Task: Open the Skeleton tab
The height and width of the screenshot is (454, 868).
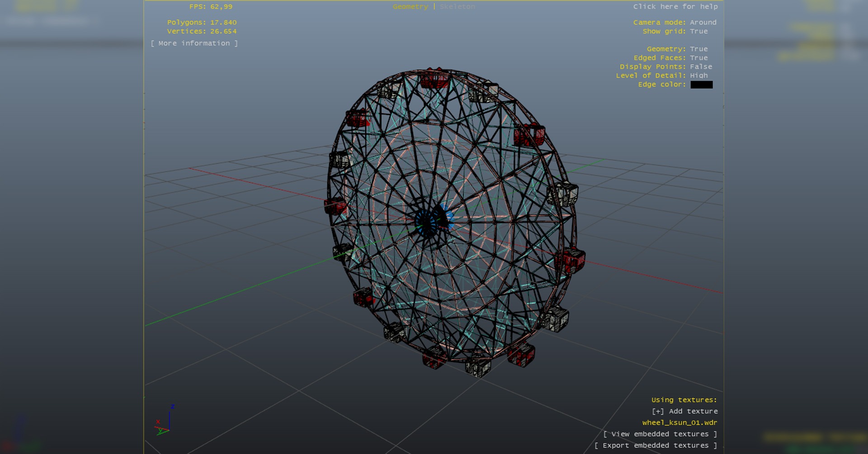Action: tap(457, 7)
